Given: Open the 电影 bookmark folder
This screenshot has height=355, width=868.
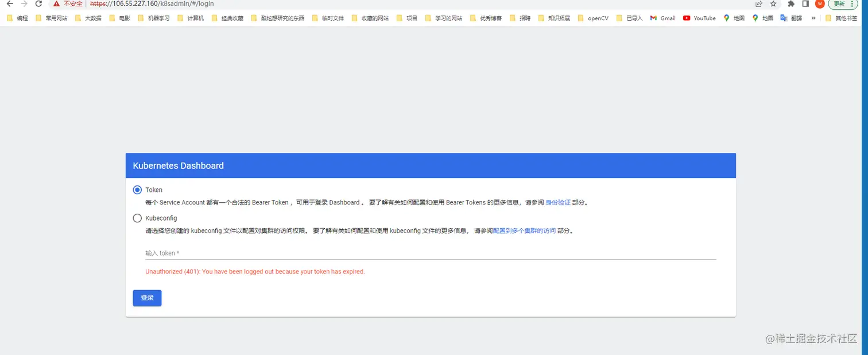Looking at the screenshot, I should (x=120, y=18).
